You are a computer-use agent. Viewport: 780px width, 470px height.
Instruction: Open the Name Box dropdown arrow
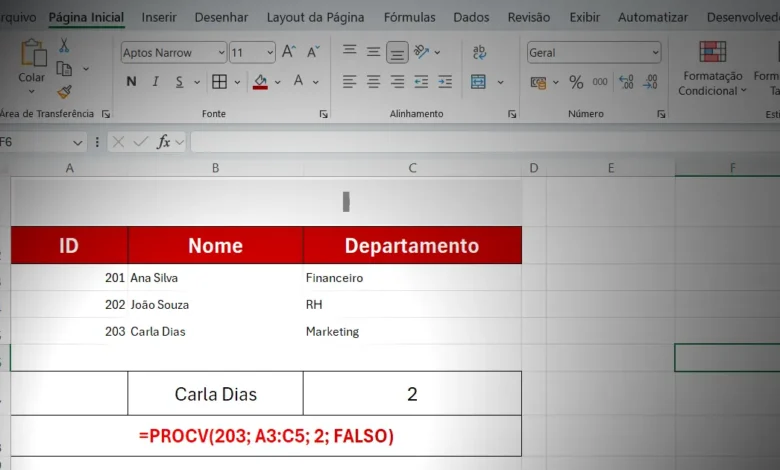tap(77, 143)
